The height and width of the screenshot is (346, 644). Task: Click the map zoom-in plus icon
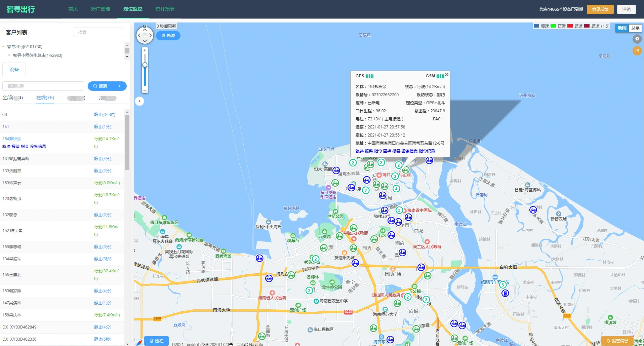(145, 50)
